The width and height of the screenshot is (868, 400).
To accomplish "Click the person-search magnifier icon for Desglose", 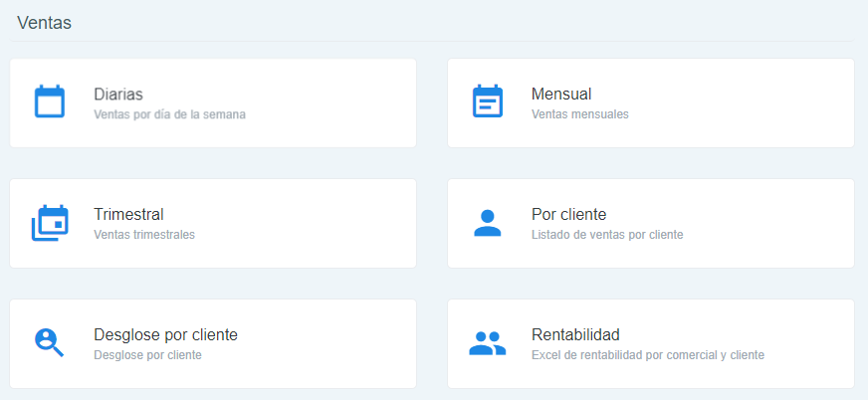I will click(49, 342).
